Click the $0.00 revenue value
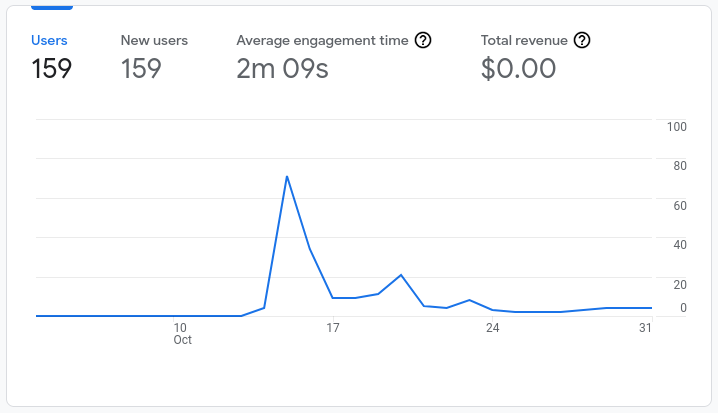Screen dimensions: 718x413 (518, 69)
